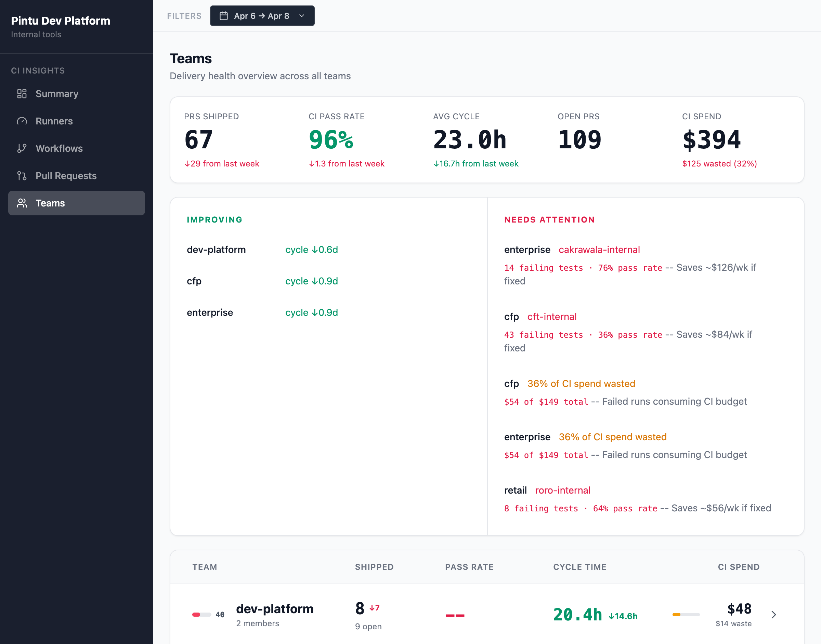Click the Pull Requests icon
The image size is (821, 644).
click(x=22, y=176)
